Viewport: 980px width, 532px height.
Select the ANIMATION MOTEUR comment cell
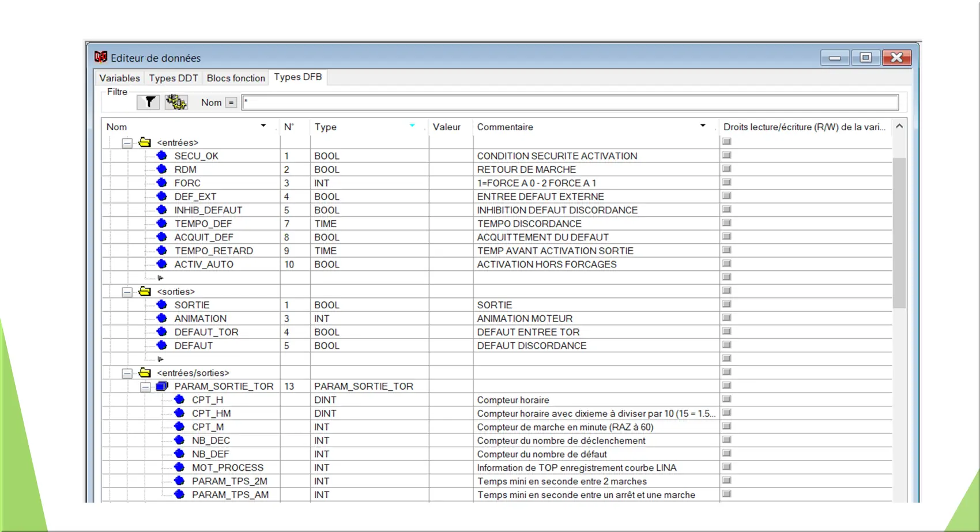[597, 318]
